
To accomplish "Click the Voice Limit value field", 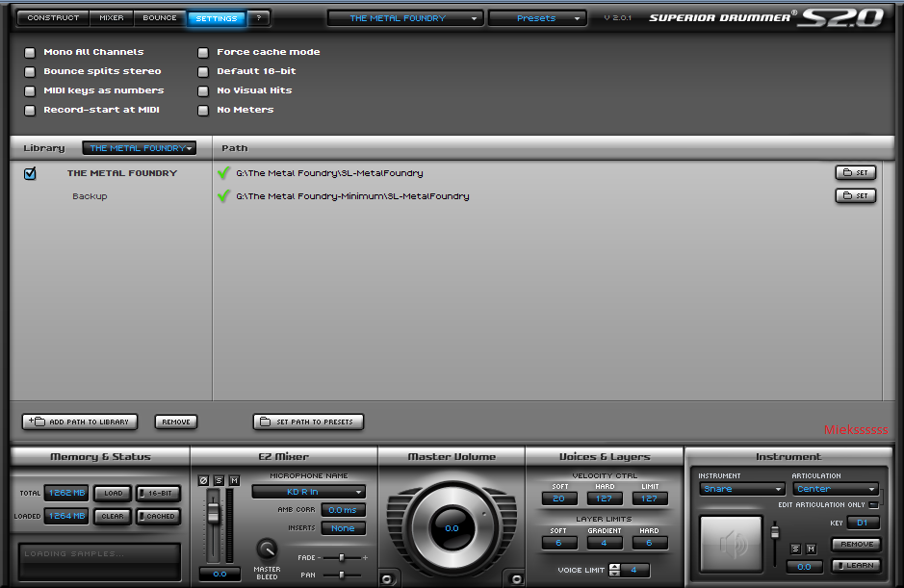I will point(634,570).
